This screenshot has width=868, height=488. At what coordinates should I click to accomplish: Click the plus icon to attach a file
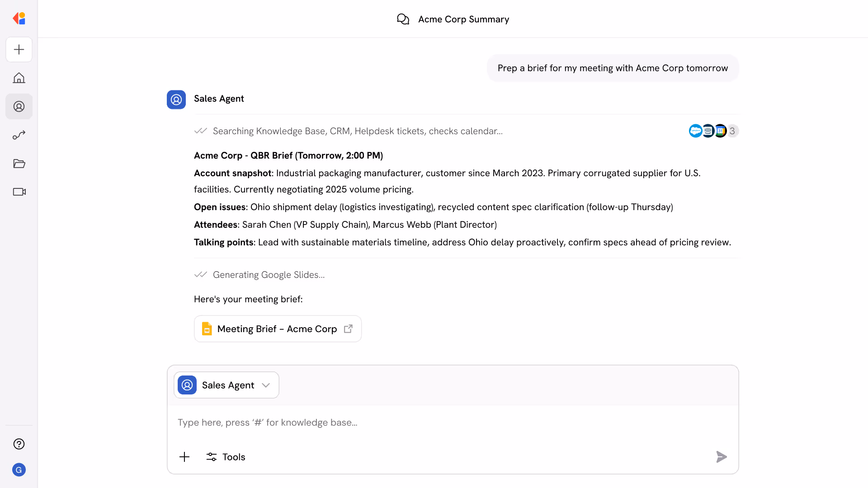tap(184, 457)
